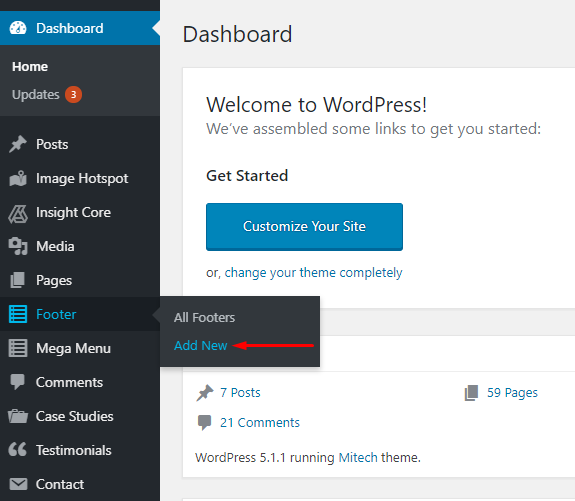Click the 'Welcome to WordPress!' heading
Image resolution: width=575 pixels, height=501 pixels.
coord(316,105)
